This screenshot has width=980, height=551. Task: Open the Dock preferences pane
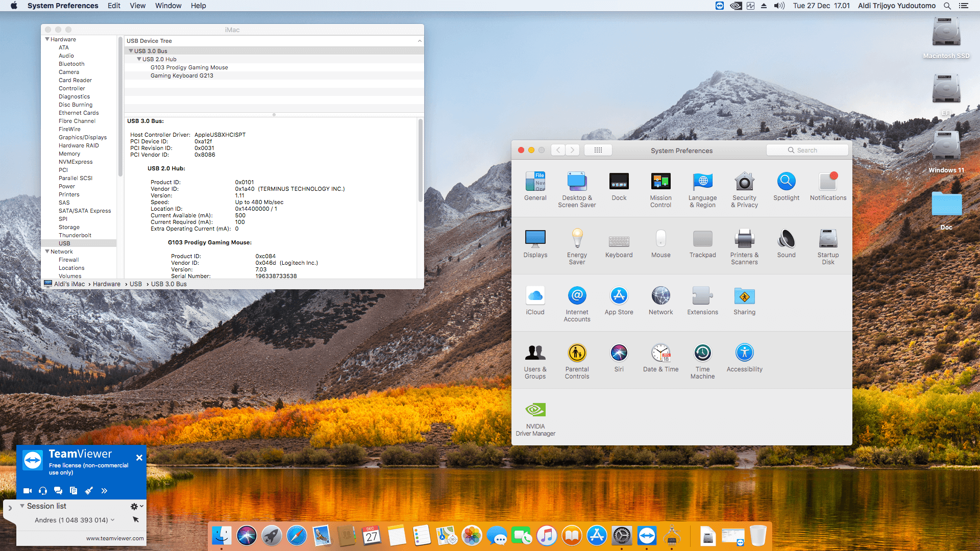click(619, 186)
